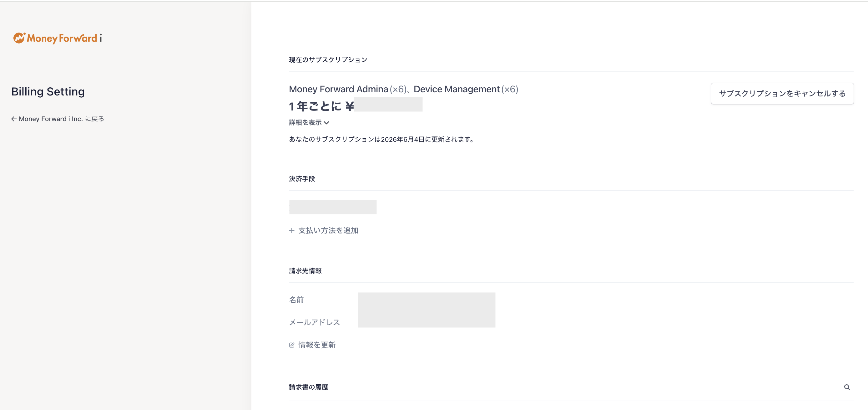Show subscription details via 詳細を表示 text
This screenshot has width=868, height=410.
[x=305, y=123]
